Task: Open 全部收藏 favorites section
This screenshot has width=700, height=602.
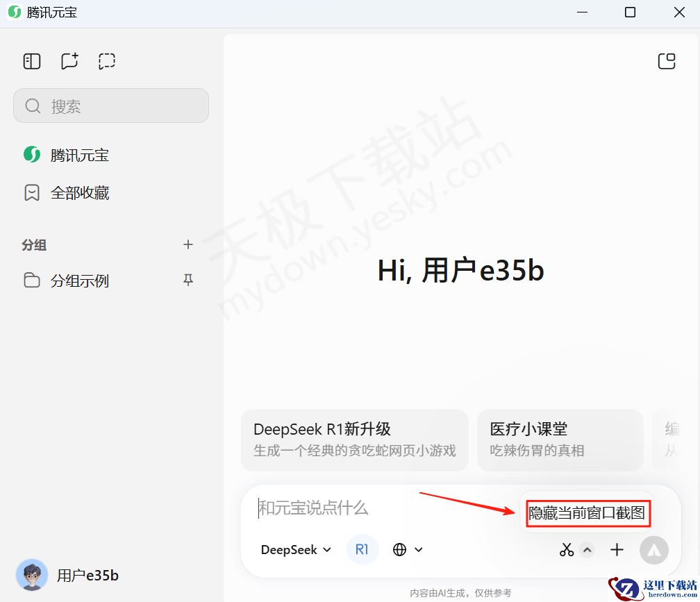Action: (80, 193)
